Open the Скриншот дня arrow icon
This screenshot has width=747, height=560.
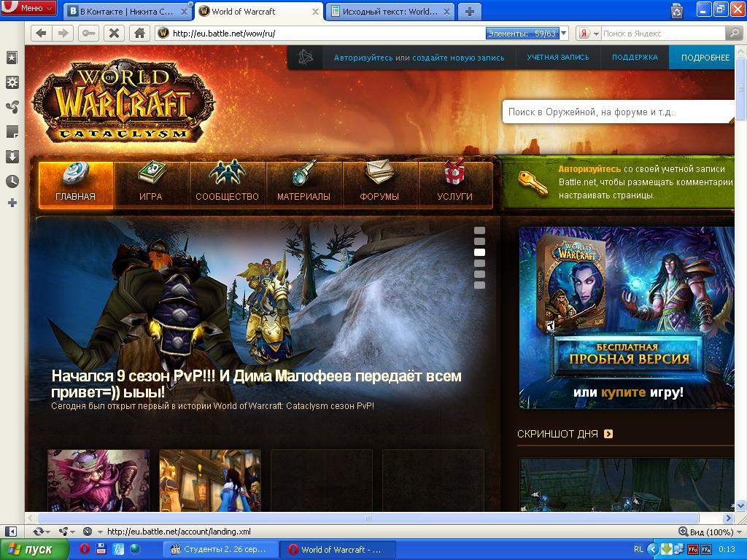coord(608,434)
